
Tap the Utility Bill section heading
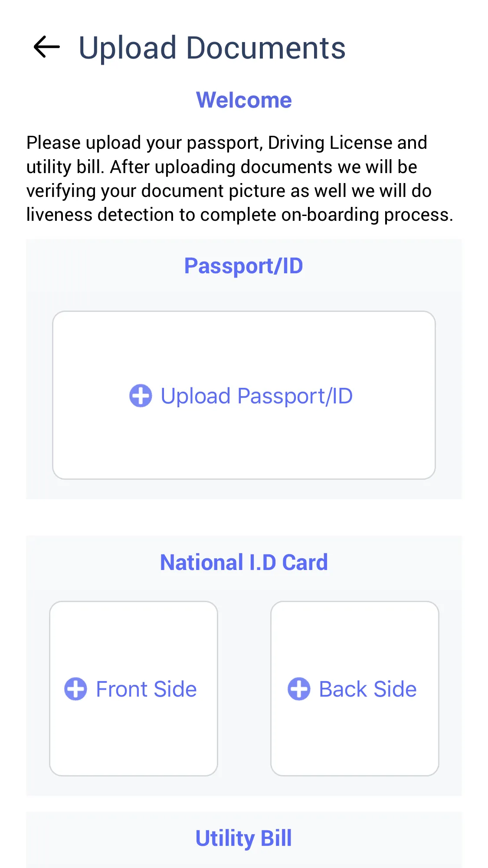(244, 838)
